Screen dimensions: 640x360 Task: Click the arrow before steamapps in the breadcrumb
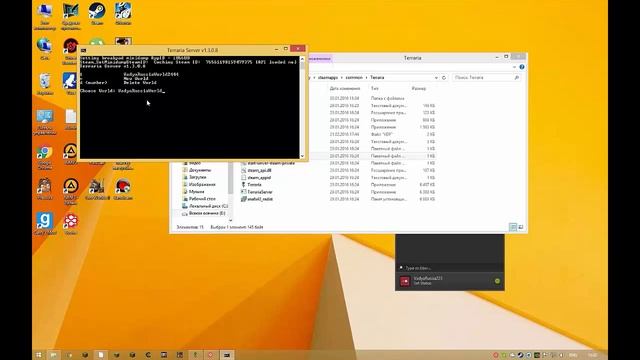coord(314,78)
